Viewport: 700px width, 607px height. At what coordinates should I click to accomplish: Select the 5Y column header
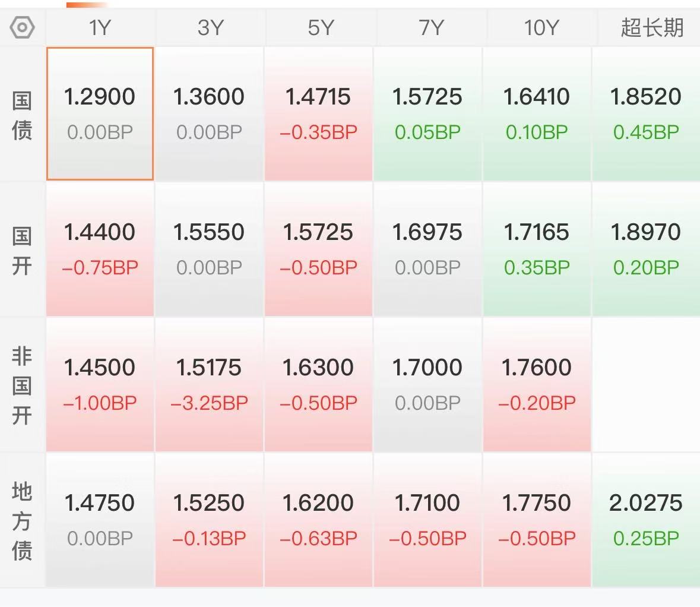tap(319, 28)
